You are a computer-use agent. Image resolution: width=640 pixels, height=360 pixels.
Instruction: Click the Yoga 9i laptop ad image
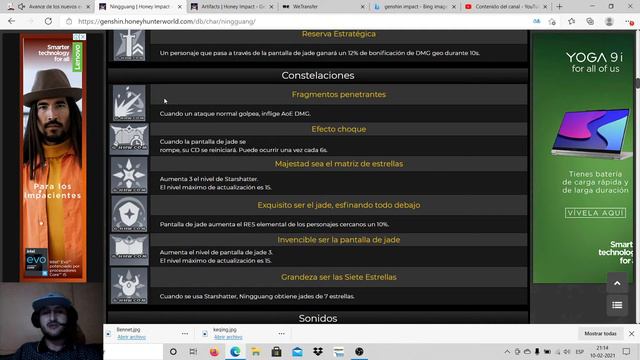pos(591,133)
